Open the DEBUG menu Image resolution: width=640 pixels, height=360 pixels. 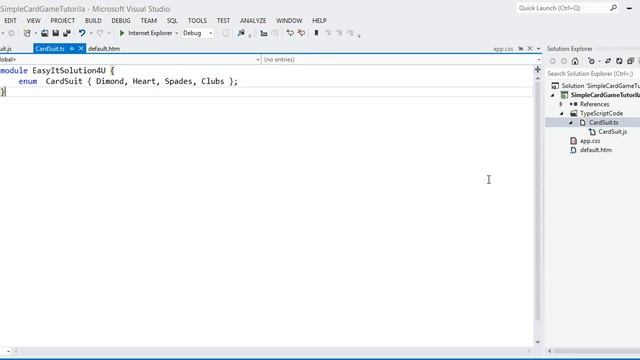(x=121, y=20)
